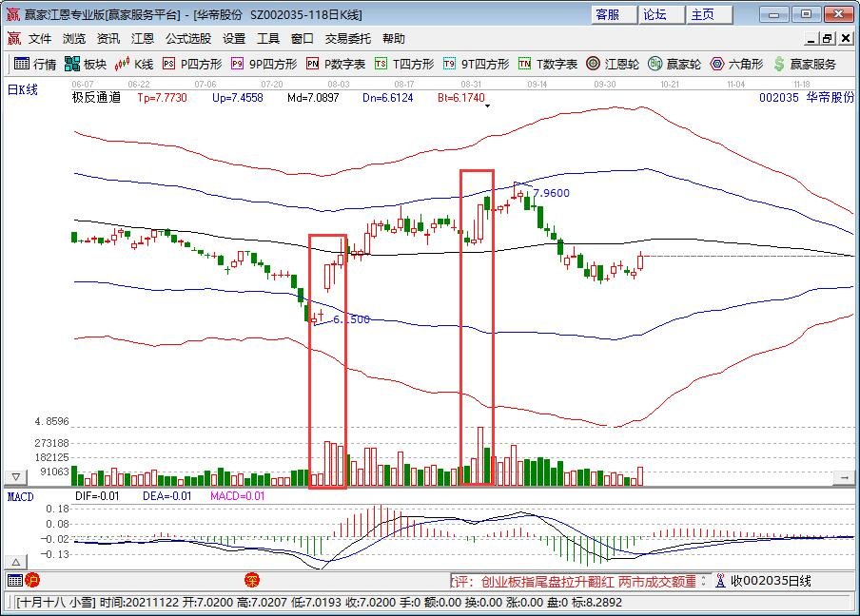Open the 交易委托 menu
Image resolution: width=860 pixels, height=616 pixels.
click(x=348, y=38)
